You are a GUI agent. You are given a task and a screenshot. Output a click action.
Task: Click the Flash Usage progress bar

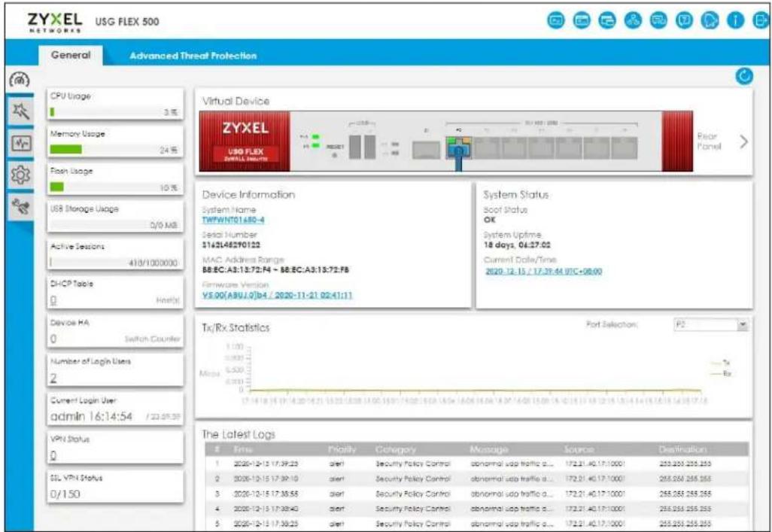tap(114, 187)
